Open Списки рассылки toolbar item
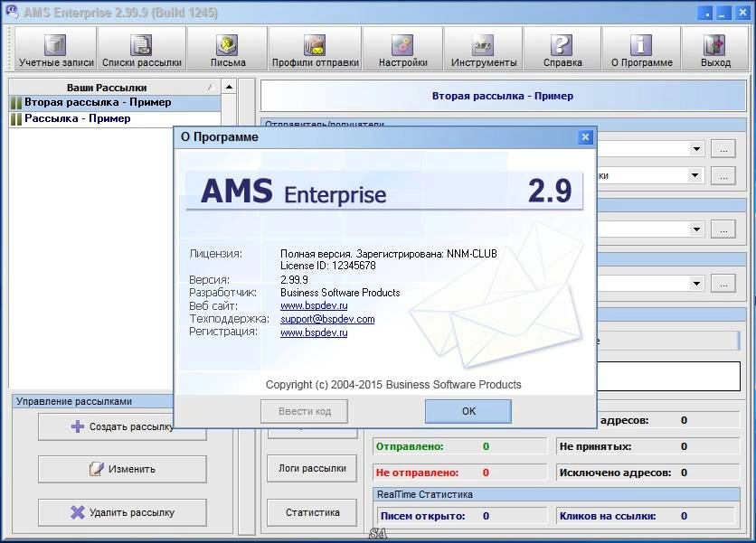 coord(142,49)
